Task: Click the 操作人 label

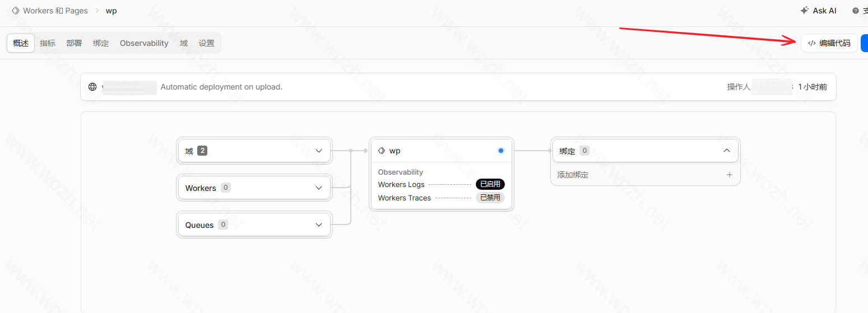Action: (x=739, y=87)
